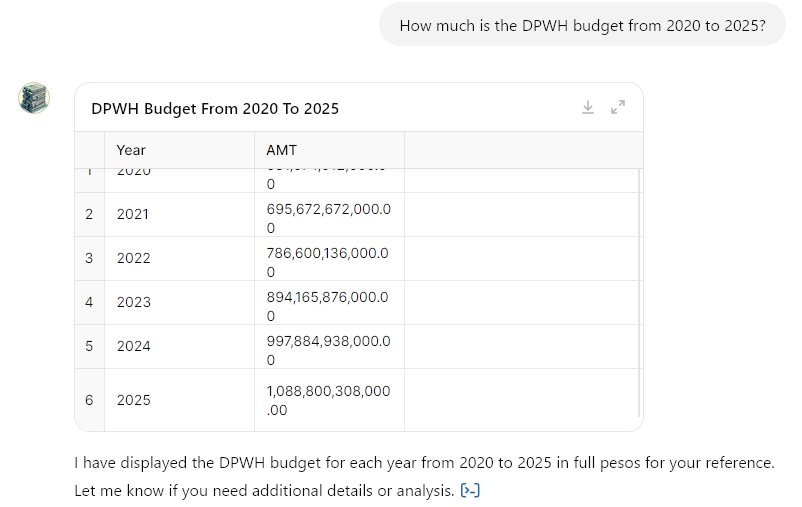This screenshot has width=802, height=507.
Task: Click the table title DPWH Budget From 2020 To 2025
Action: click(x=215, y=108)
